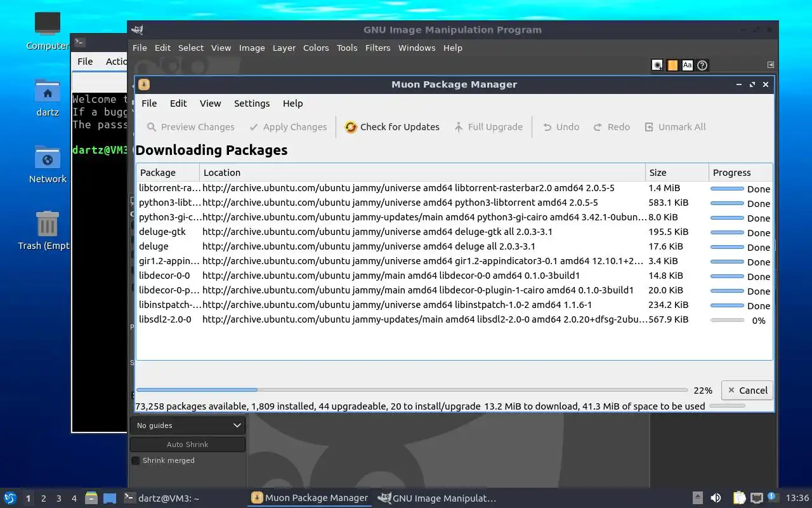Open the terminal window's File menu

85,62
